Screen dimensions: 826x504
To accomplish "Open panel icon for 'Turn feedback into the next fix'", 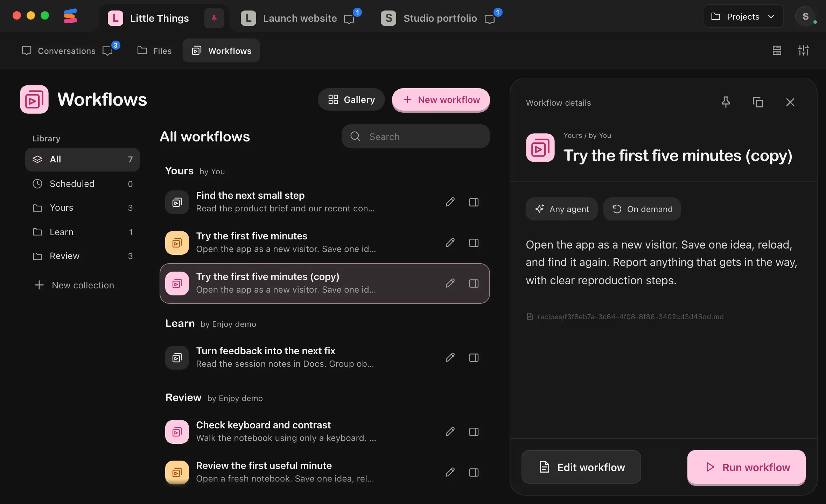I will click(474, 357).
